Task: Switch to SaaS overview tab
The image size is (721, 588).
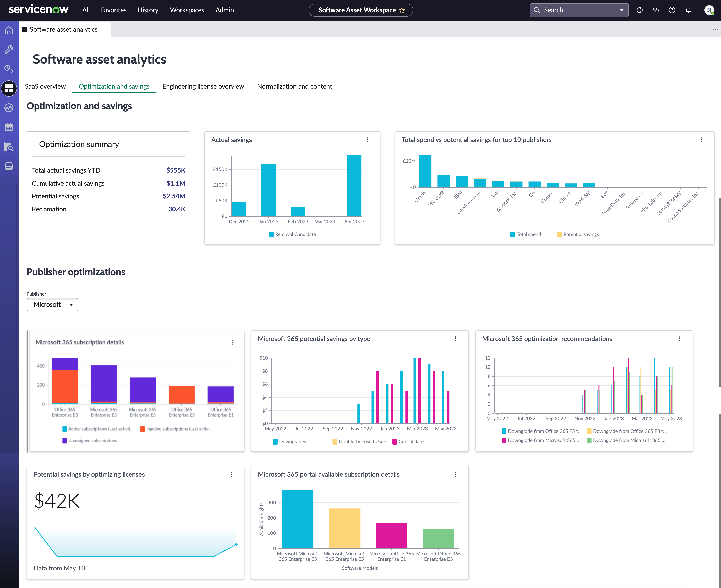Action: tap(45, 86)
